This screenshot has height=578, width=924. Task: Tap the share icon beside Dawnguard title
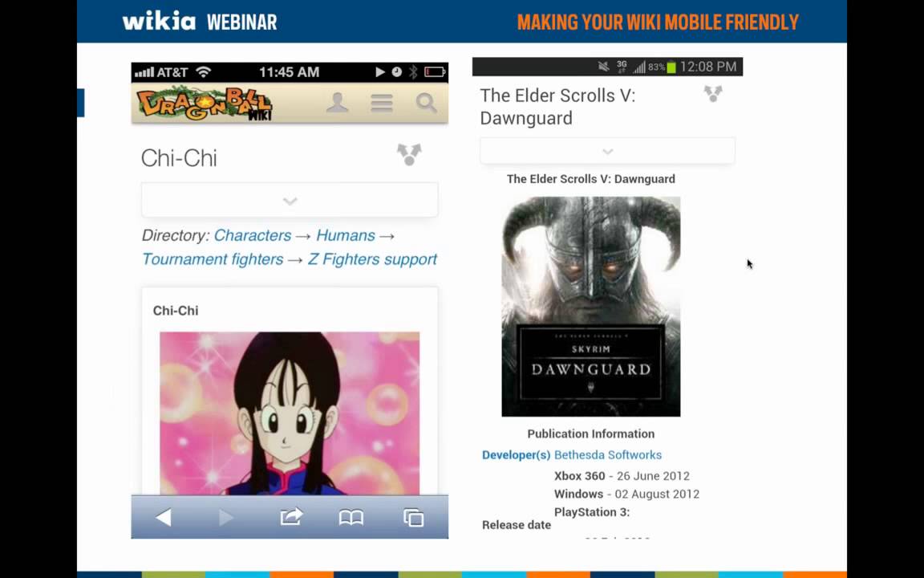713,93
